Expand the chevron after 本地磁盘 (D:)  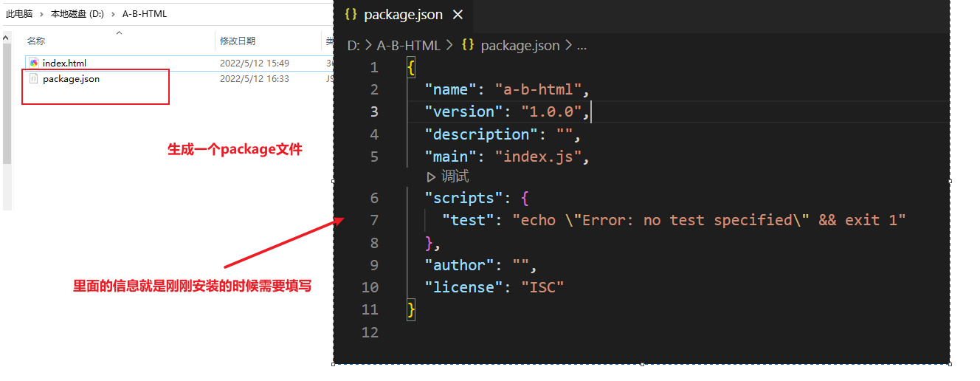click(114, 14)
